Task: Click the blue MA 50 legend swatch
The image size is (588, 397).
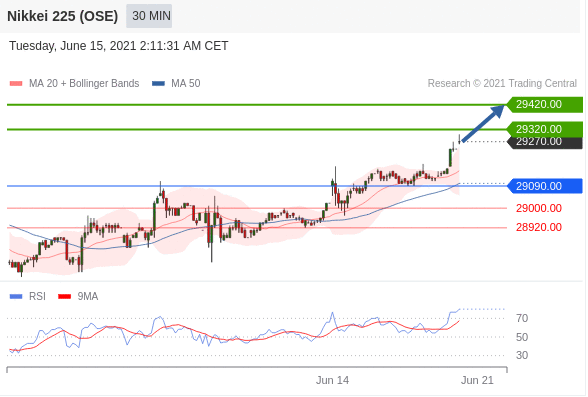Action: click(158, 84)
